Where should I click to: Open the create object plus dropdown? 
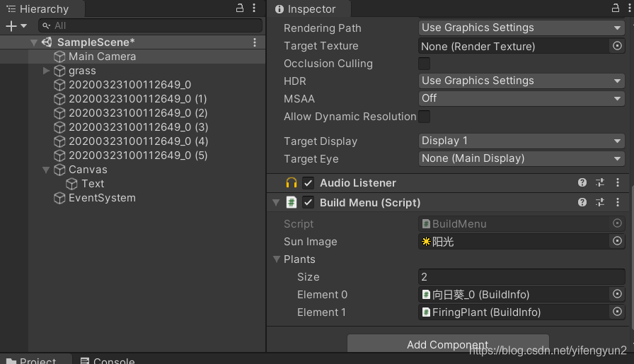click(16, 26)
